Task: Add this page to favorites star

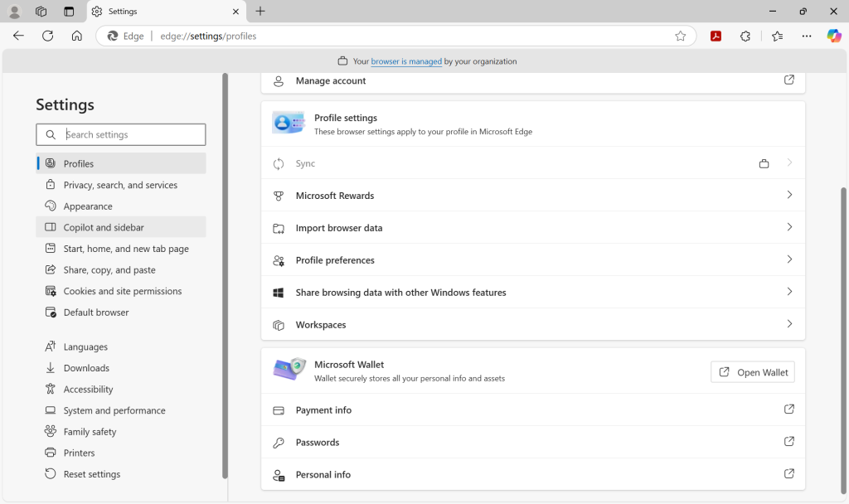Action: 680,36
